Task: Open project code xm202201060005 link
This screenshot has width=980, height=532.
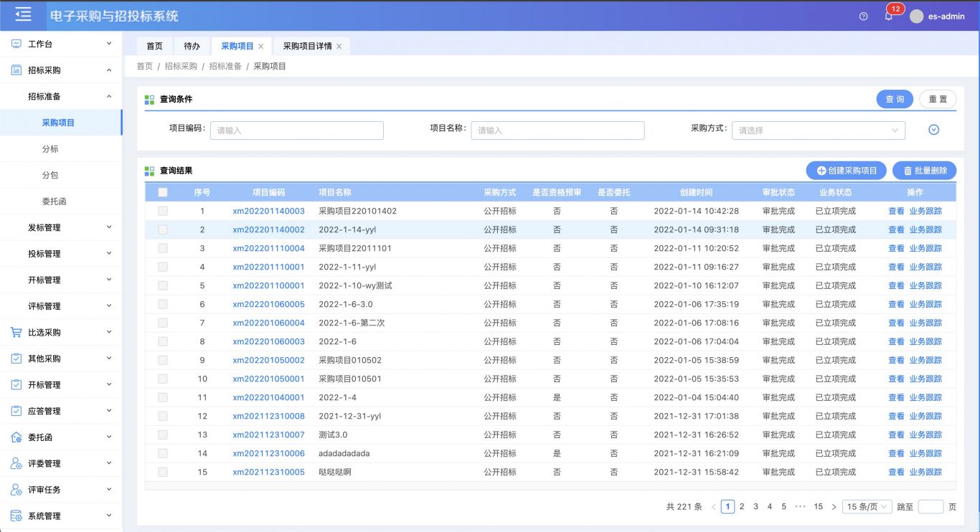Action: 268,304
